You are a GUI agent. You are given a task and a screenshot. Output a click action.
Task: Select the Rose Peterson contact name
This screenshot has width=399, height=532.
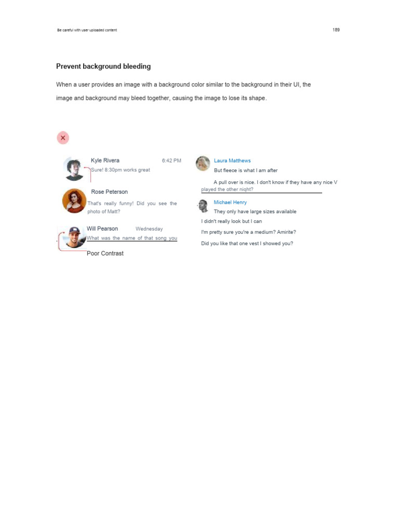click(109, 192)
